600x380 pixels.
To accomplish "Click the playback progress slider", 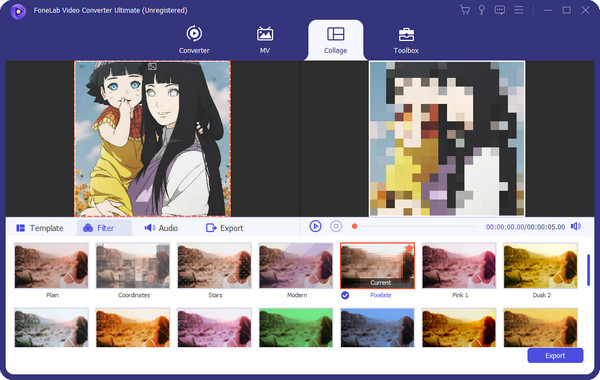I will coord(414,226).
